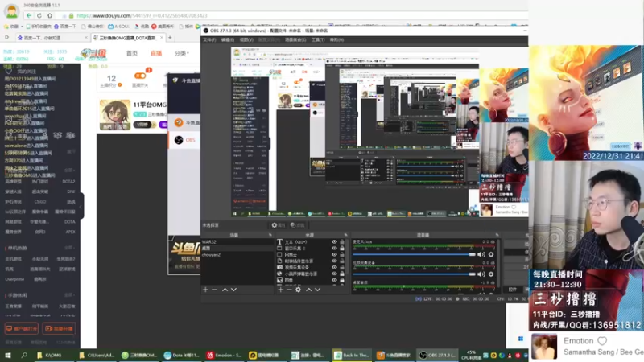Open OBS 视图(V) menu
644x362 pixels.
pyautogui.click(x=246, y=39)
